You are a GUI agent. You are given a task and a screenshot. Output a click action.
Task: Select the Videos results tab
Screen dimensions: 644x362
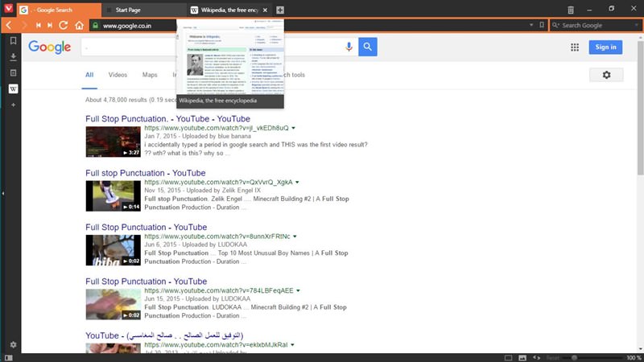coord(118,75)
